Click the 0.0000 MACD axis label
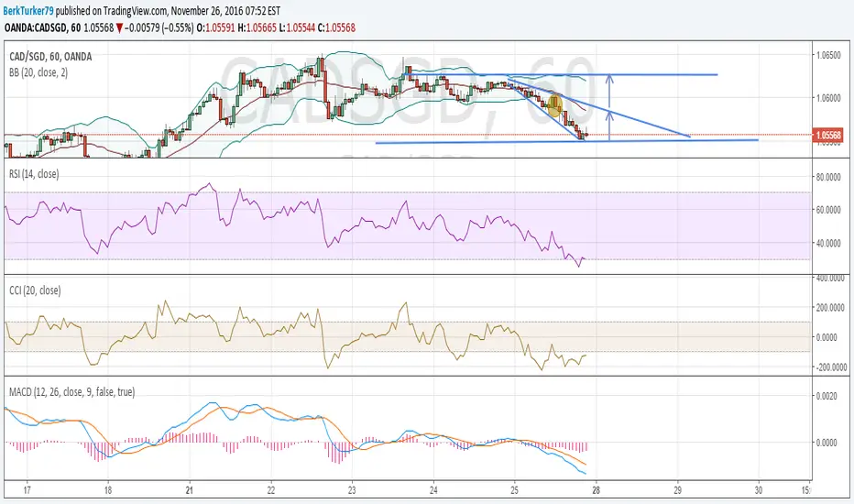Screen dimensions: 854x504 coord(827,443)
